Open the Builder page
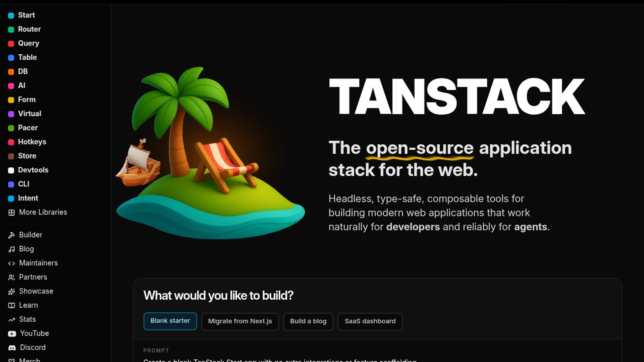Screen dimensions: 644x362 [x=31, y=235]
